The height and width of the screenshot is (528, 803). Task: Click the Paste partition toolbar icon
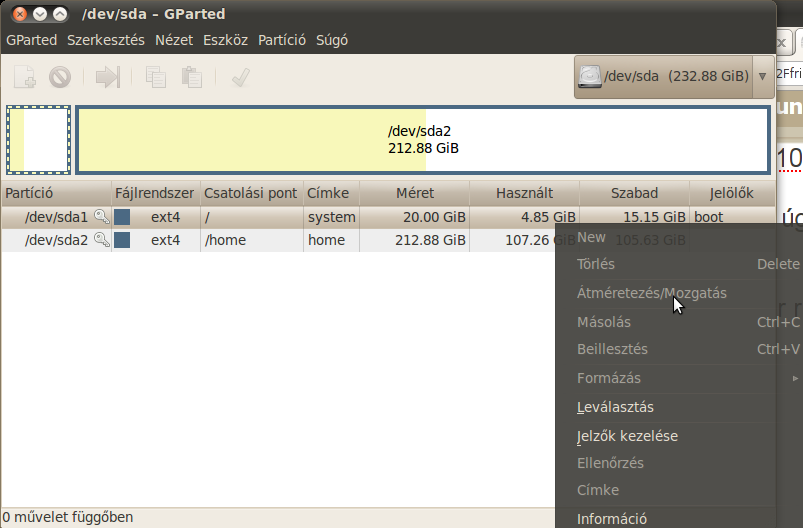(x=192, y=77)
